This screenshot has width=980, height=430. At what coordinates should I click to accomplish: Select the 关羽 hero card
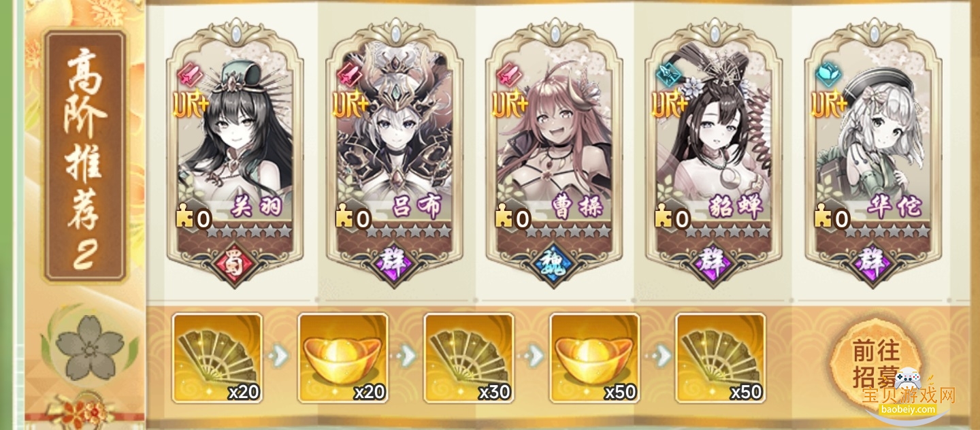tap(235, 152)
